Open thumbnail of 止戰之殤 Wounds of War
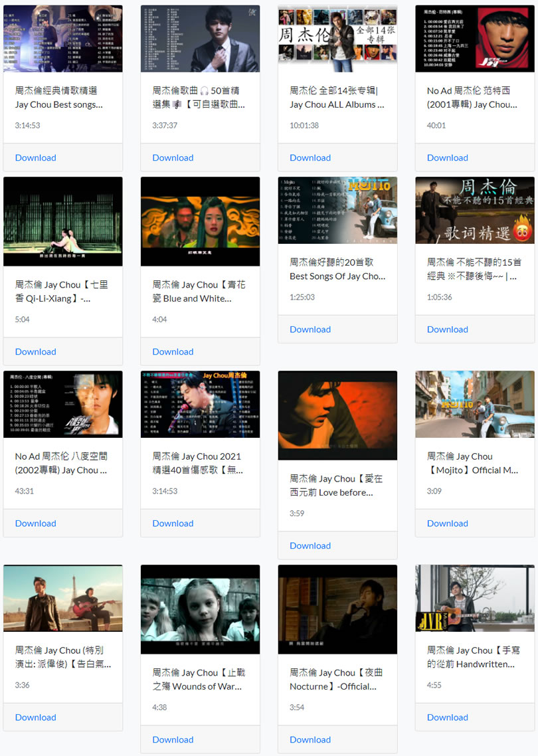 pyautogui.click(x=200, y=609)
